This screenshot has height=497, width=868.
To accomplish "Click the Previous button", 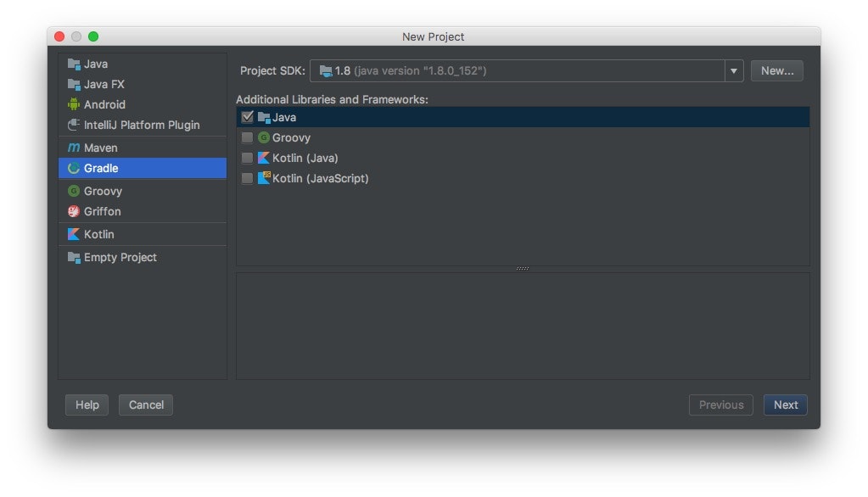I will coord(720,405).
